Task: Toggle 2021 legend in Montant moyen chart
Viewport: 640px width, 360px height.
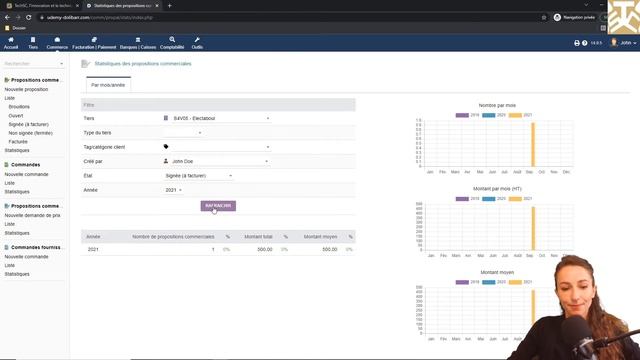Action: tap(520, 282)
